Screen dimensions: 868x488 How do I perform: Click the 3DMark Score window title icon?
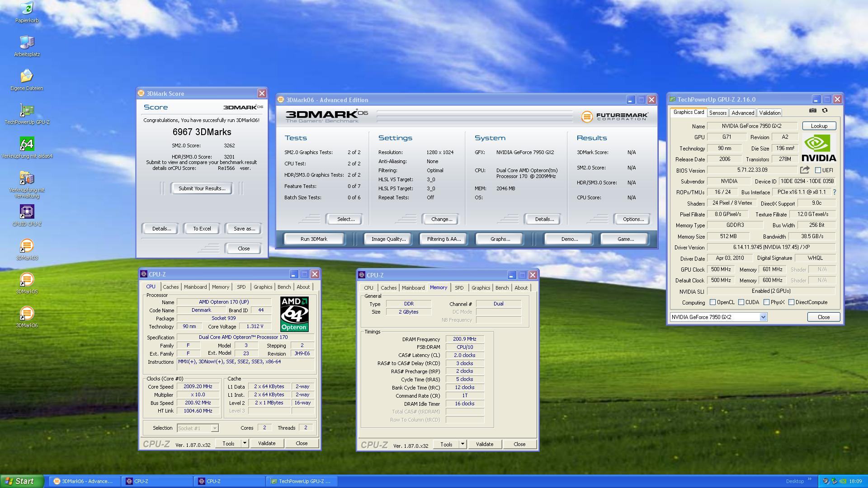141,94
